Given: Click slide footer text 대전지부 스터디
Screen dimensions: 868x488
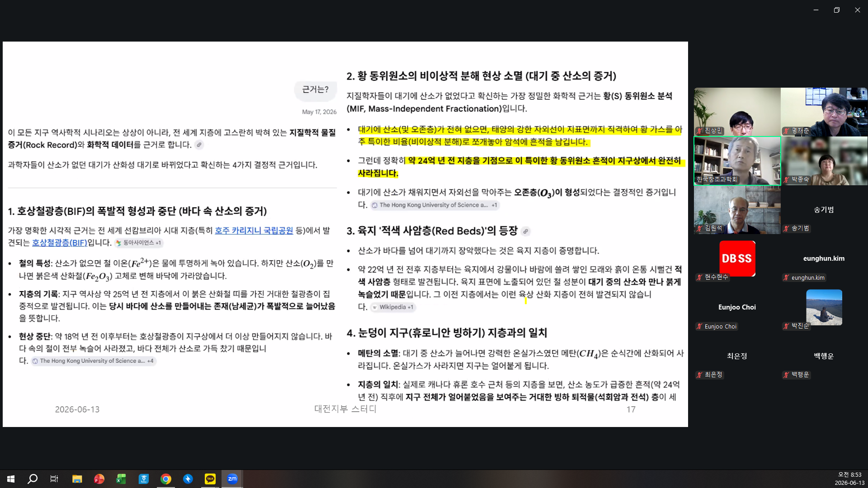Looking at the screenshot, I should pyautogui.click(x=345, y=409).
